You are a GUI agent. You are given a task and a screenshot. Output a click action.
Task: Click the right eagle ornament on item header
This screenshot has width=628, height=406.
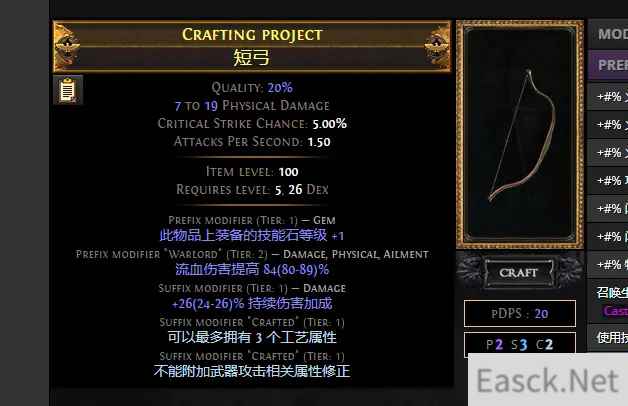tap(437, 46)
